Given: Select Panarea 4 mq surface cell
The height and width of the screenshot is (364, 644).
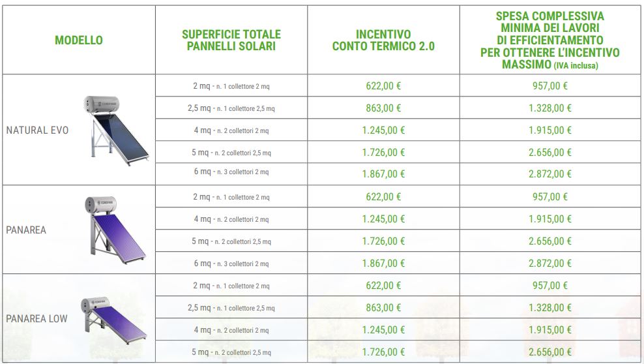Looking at the screenshot, I should coord(231,219).
